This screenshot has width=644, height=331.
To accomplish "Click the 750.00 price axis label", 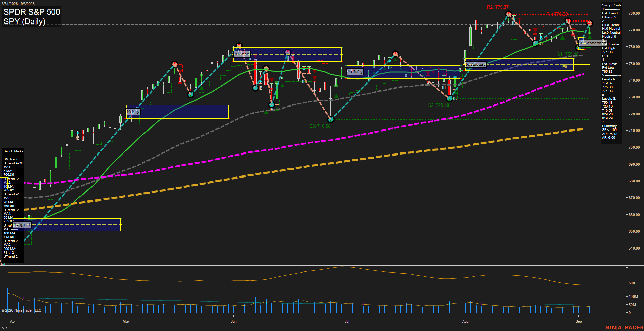I will coord(634,64).
